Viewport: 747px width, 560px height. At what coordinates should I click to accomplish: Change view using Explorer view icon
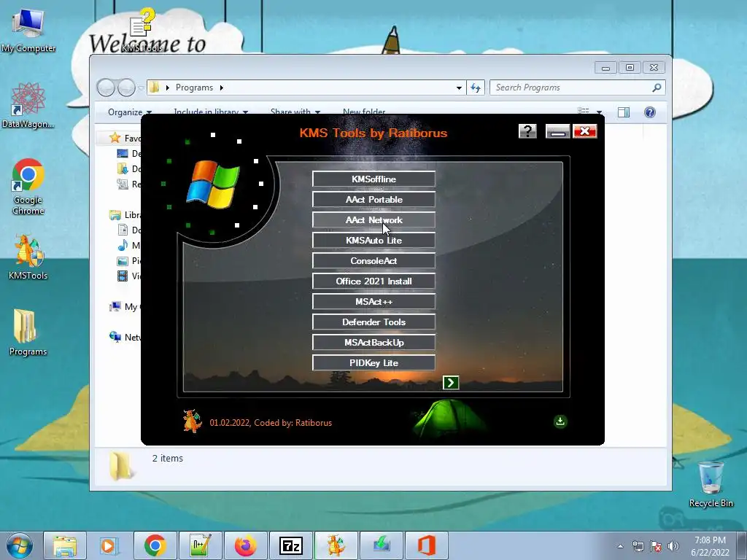[x=584, y=112]
